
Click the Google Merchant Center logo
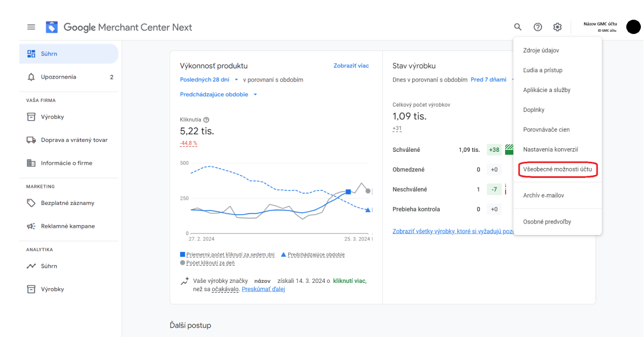coord(52,27)
